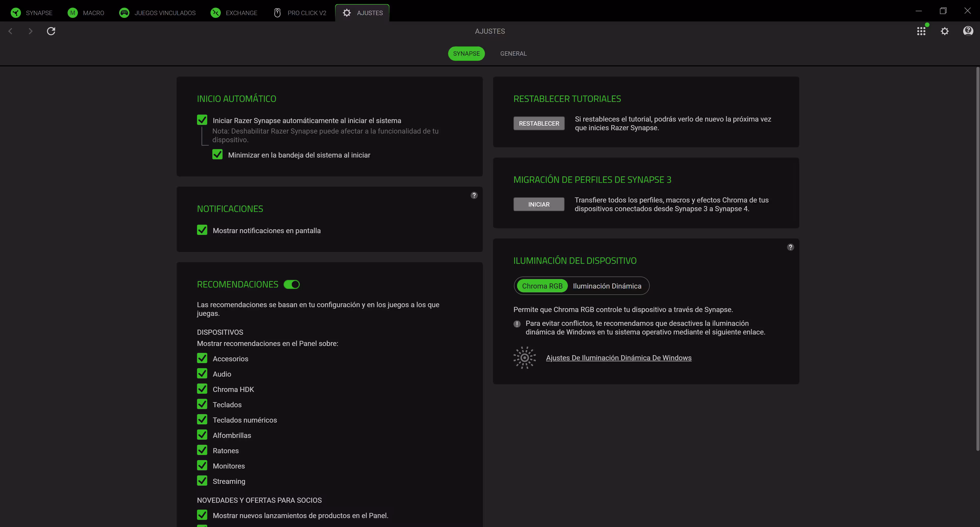Uncheck Mostrar notificaciones en pantalla
The image size is (980, 527).
pos(202,230)
